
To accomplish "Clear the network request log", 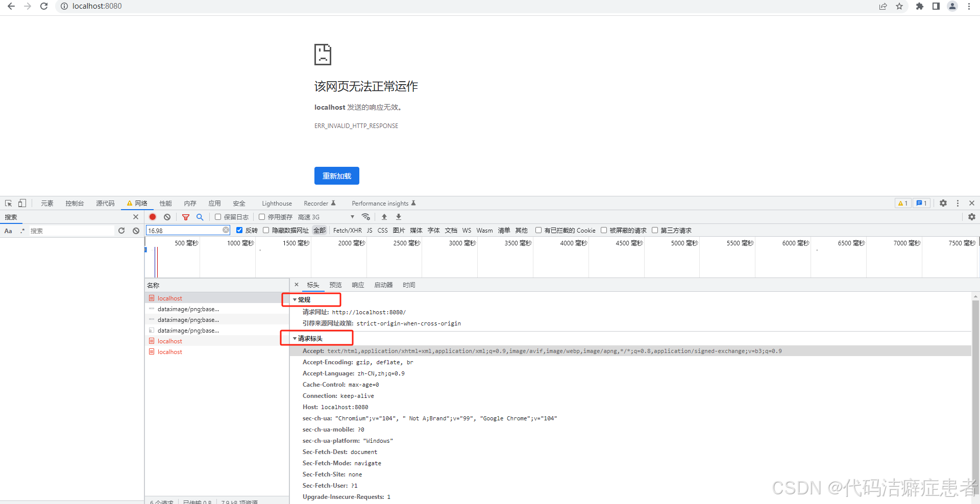I will click(x=167, y=217).
